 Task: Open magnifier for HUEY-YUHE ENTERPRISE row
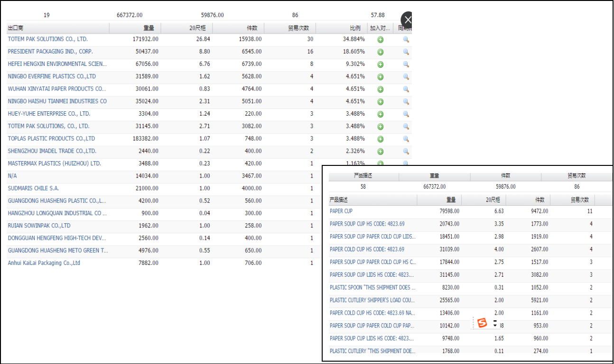point(406,114)
